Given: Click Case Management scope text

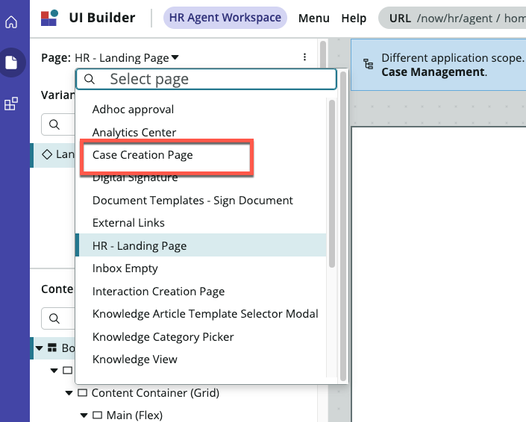Looking at the screenshot, I should tap(433, 72).
